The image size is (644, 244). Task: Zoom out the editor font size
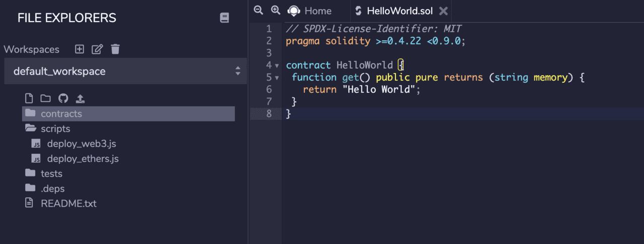click(259, 10)
